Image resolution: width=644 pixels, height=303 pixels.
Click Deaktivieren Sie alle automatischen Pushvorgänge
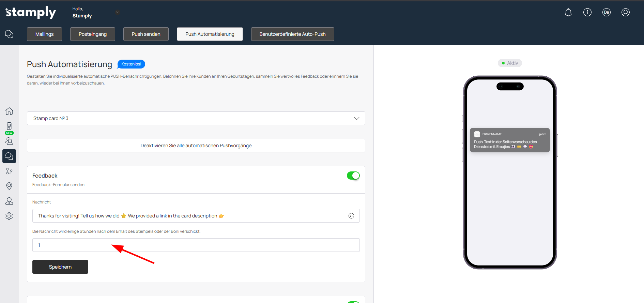[x=196, y=146]
